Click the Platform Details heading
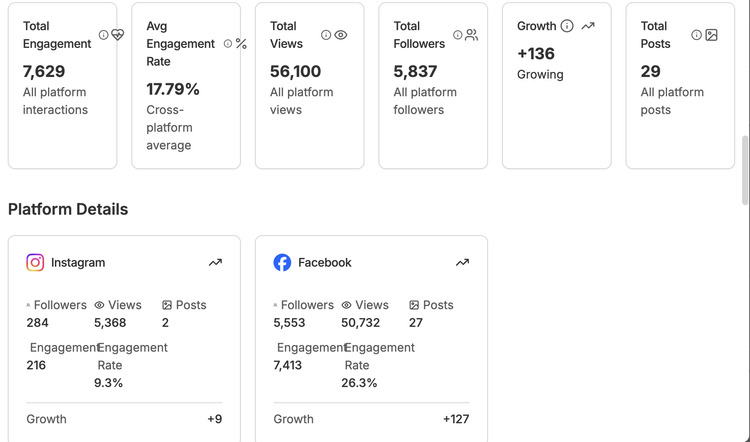 [68, 210]
